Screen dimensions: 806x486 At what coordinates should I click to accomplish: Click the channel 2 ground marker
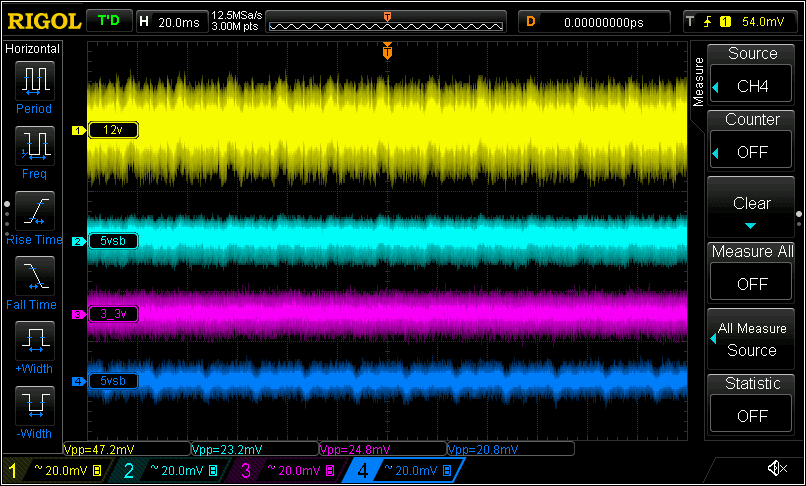tap(78, 241)
